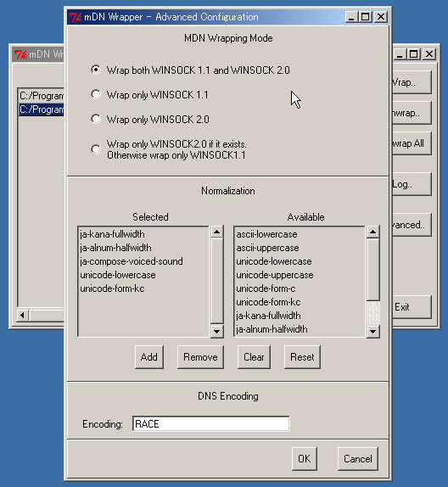448x487 pixels.
Task: Click Selected list scroll down arrow
Action: (217, 331)
